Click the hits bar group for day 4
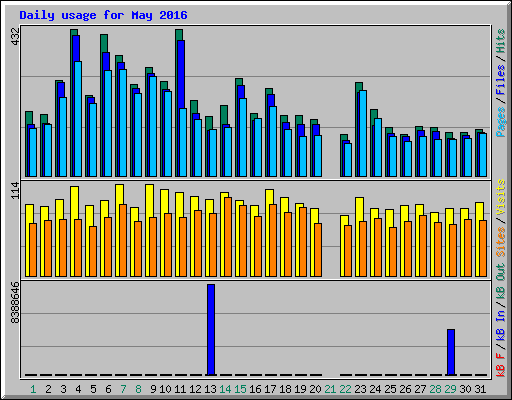This screenshot has width=512, height=400. pyautogui.click(x=76, y=103)
